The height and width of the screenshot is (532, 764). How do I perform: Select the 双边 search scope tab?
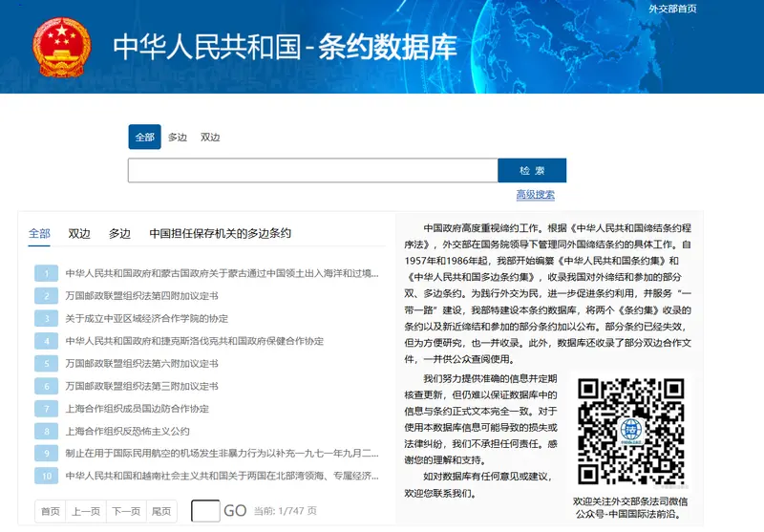[210, 138]
